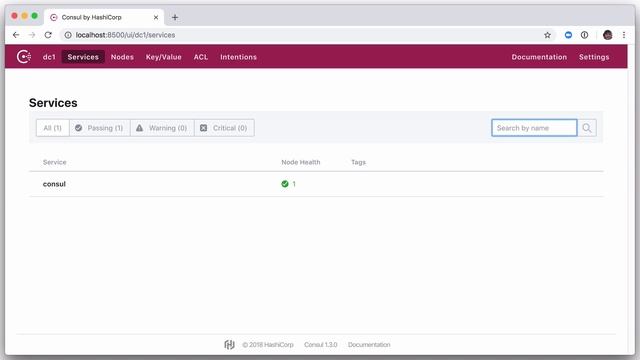
Task: Click the green passing health check icon
Action: [x=285, y=184]
